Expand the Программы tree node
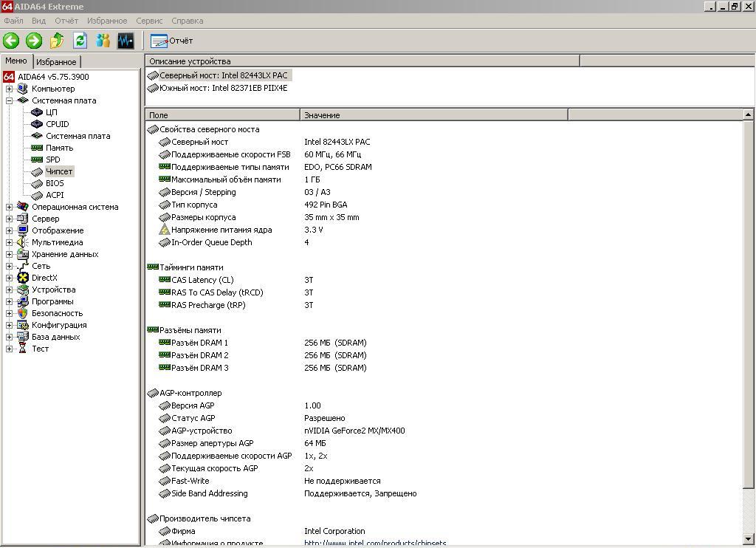 click(x=9, y=301)
